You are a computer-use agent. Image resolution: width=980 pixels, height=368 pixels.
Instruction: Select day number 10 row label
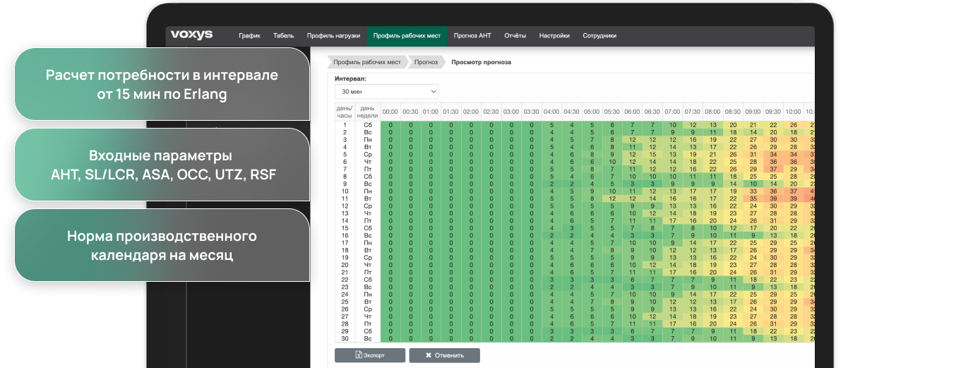[345, 191]
